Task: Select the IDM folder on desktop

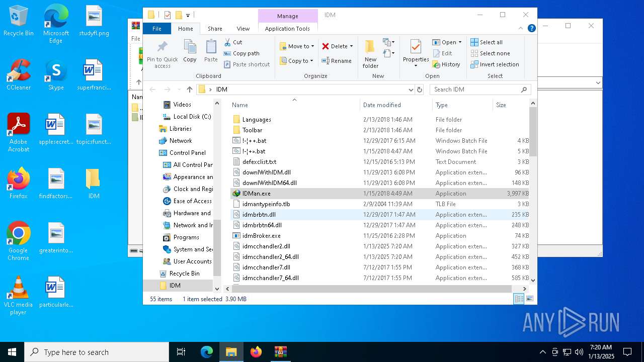Action: click(94, 184)
